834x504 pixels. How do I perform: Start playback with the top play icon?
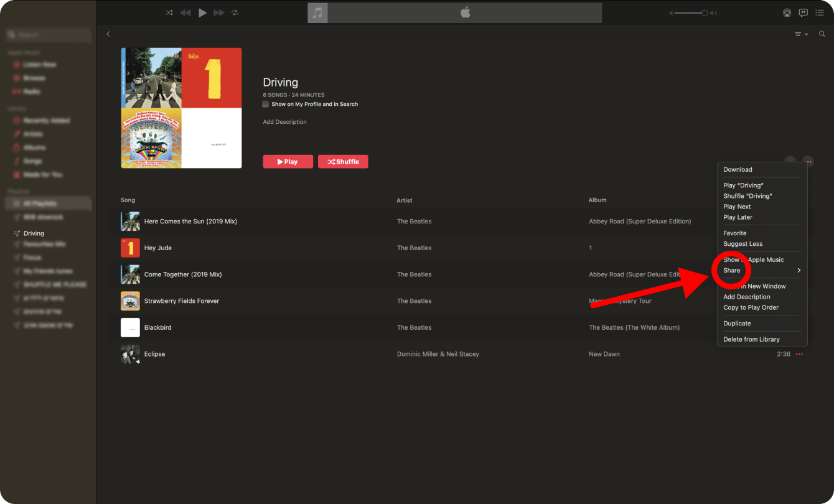(x=202, y=12)
